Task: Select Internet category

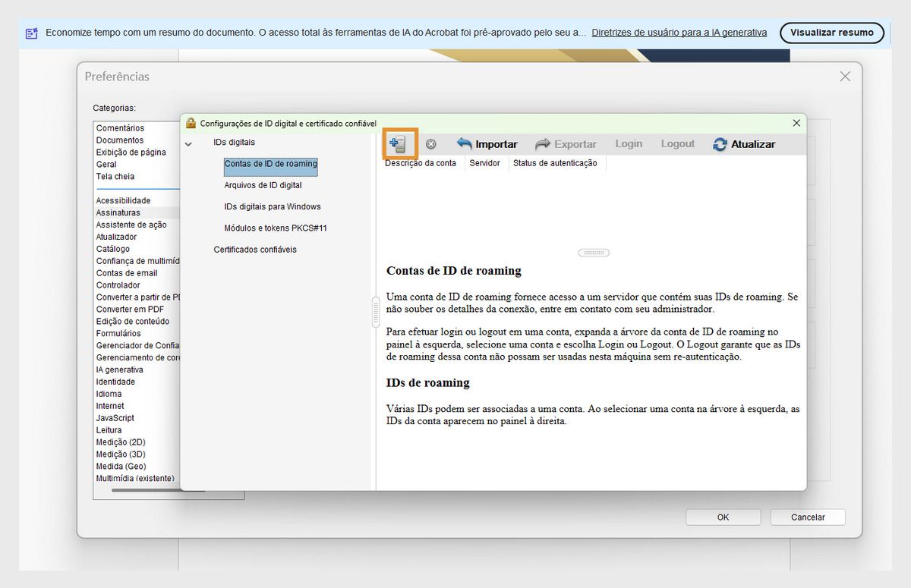Action: click(x=110, y=407)
